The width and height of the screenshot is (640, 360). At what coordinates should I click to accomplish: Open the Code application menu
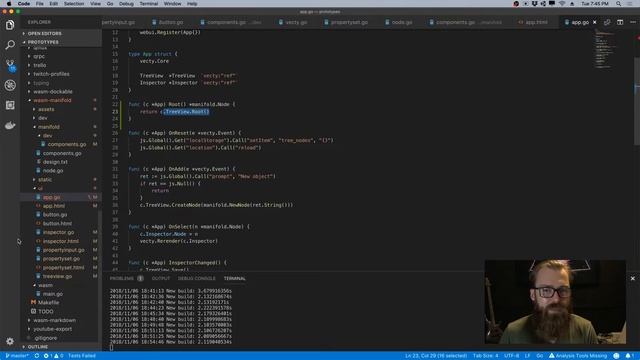(24, 4)
